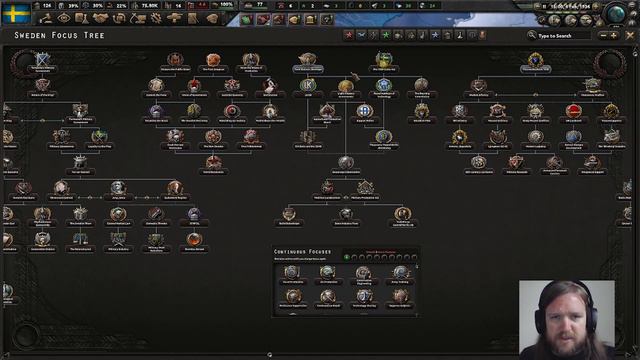Screen dimensions: 640x360
Task: Select the Military Industry focus
Action: pyautogui.click(x=118, y=242)
